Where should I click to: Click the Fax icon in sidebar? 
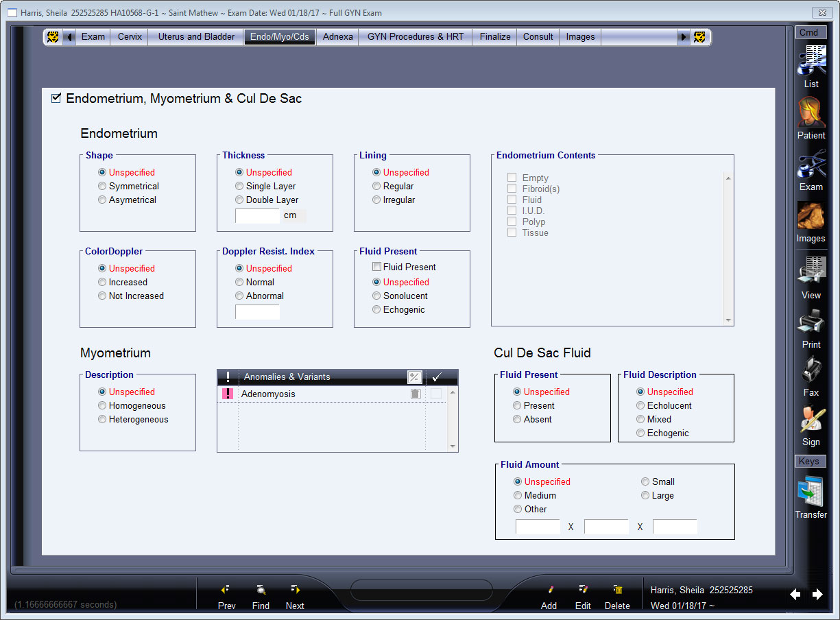pos(811,370)
